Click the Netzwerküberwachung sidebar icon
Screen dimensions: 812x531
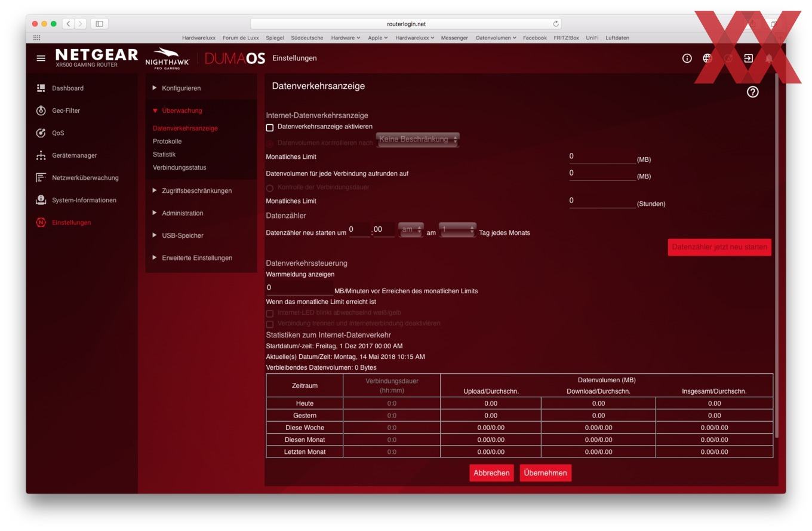tap(41, 177)
